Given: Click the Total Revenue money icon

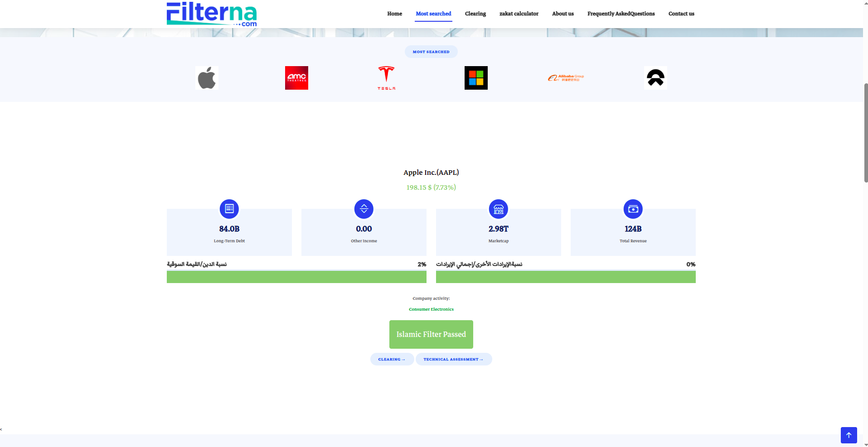Looking at the screenshot, I should (x=633, y=209).
